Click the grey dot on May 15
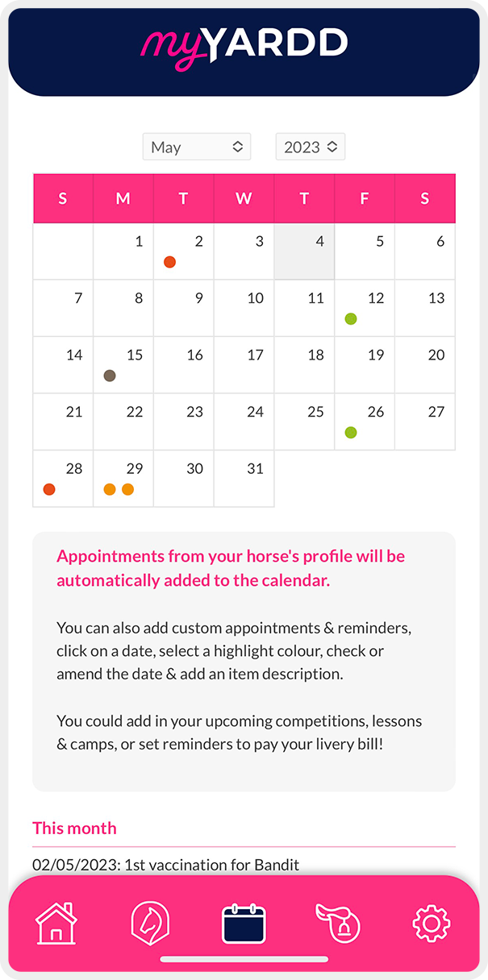 pos(110,376)
